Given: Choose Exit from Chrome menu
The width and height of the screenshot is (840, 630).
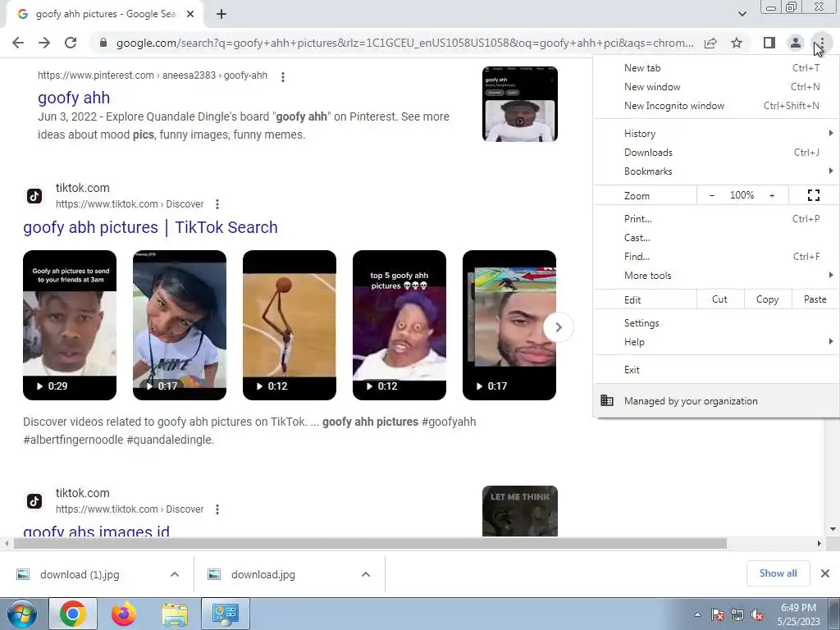Looking at the screenshot, I should [716, 370].
